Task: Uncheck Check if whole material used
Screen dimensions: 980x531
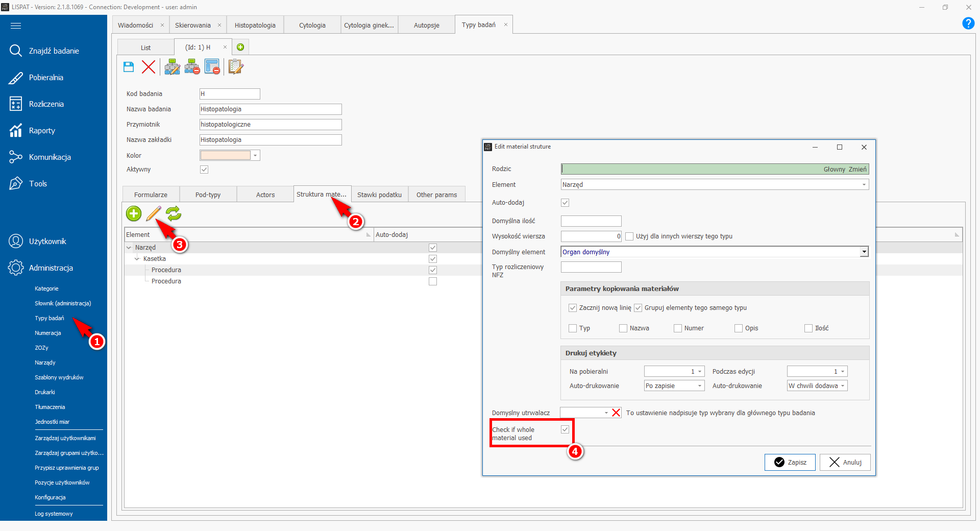Action: pos(565,429)
